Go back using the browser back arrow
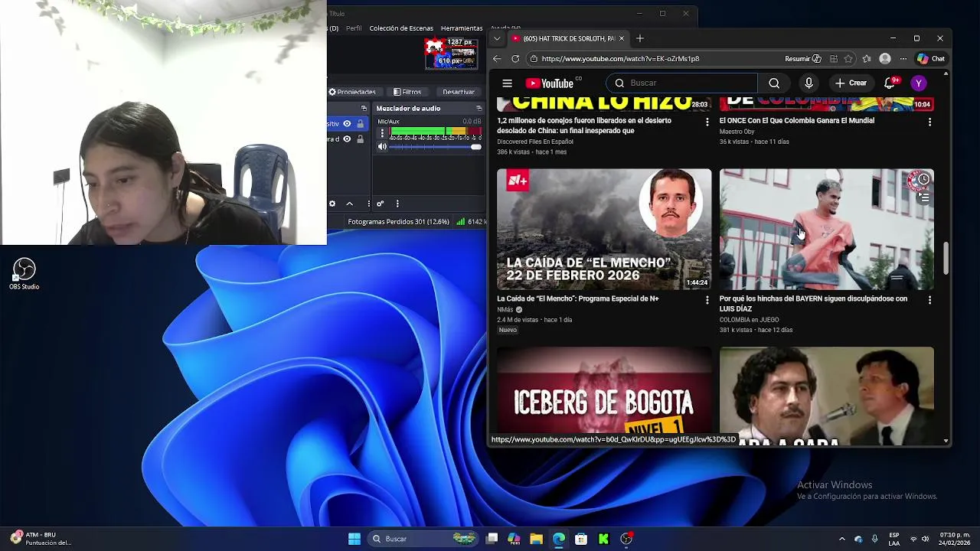 tap(497, 58)
